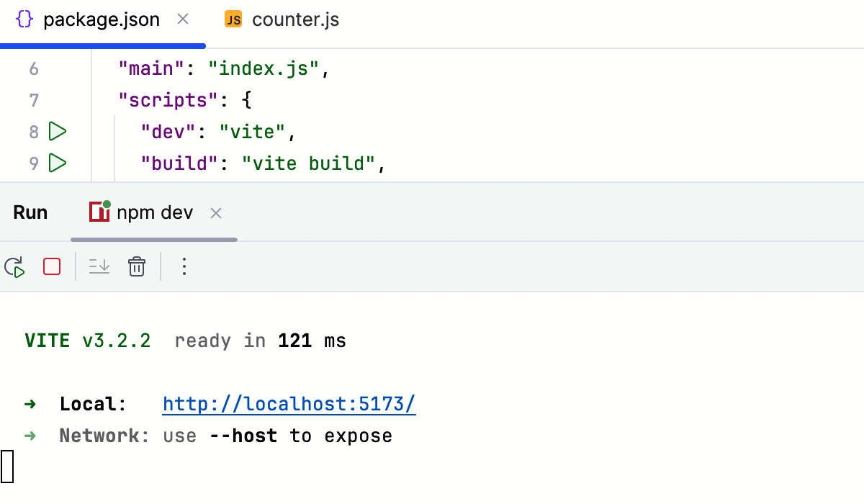The width and height of the screenshot is (864, 504).
Task: Run the "dev" script from the gutter
Action: pos(58,131)
